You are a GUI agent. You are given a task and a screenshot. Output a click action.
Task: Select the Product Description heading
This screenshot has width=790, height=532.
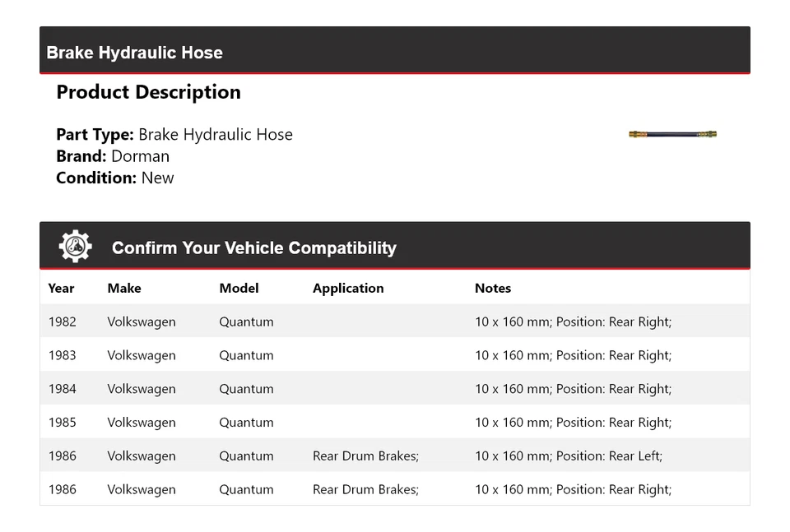click(x=148, y=92)
